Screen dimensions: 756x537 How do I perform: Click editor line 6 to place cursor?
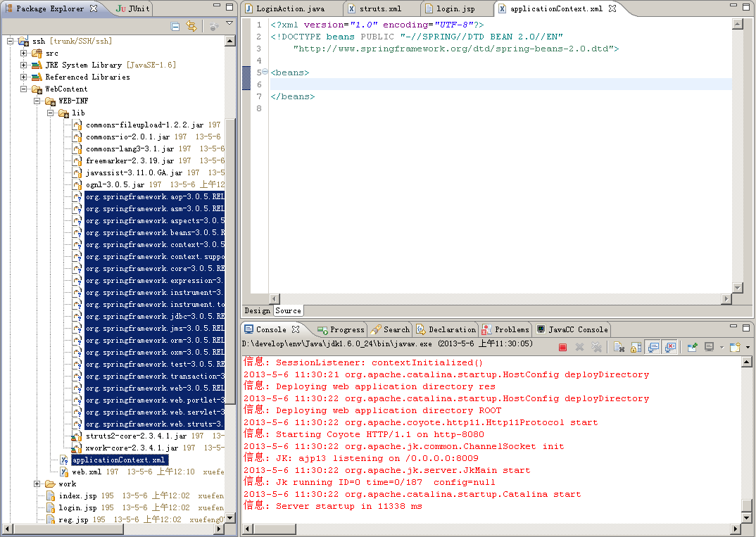[x=500, y=84]
